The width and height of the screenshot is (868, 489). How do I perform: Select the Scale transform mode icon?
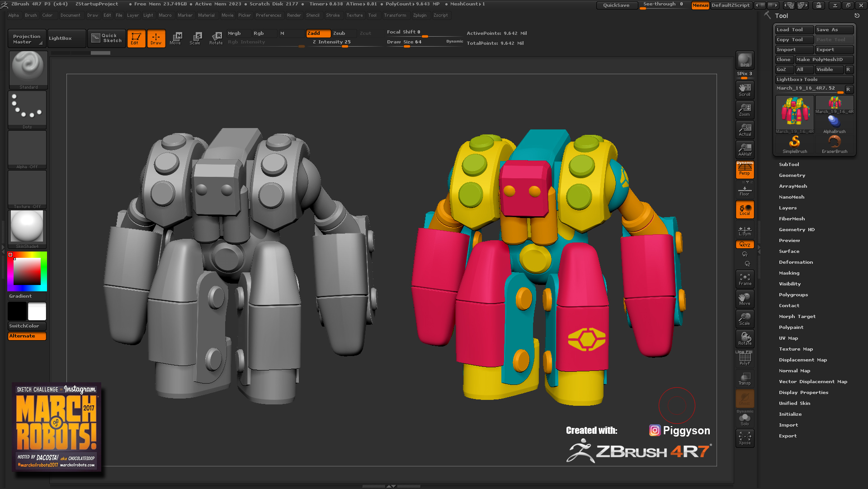[195, 38]
